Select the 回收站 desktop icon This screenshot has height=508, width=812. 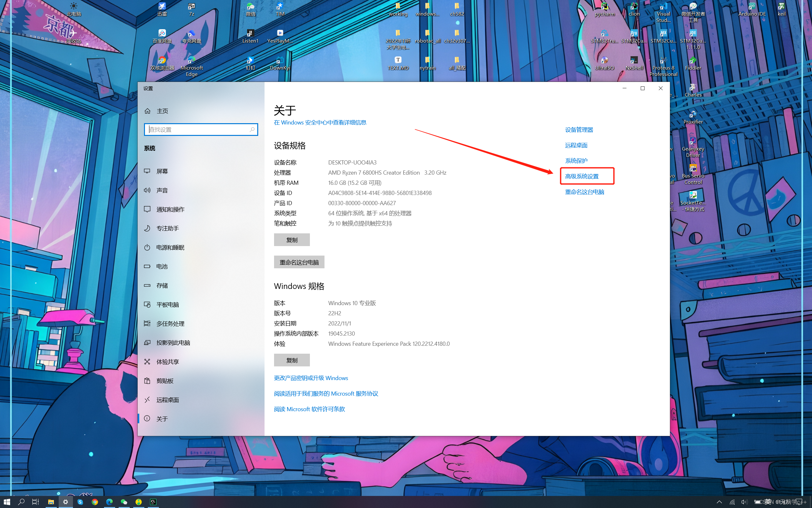coord(74,36)
